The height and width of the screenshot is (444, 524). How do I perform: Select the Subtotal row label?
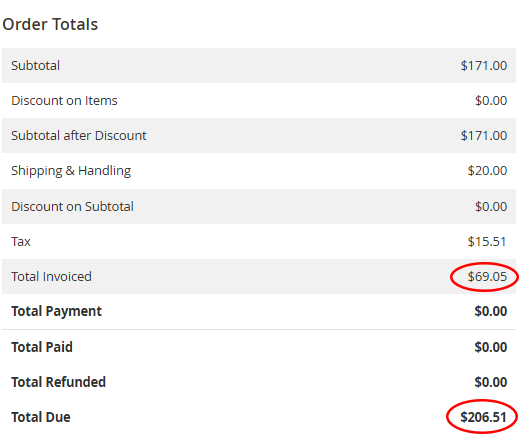coord(35,65)
